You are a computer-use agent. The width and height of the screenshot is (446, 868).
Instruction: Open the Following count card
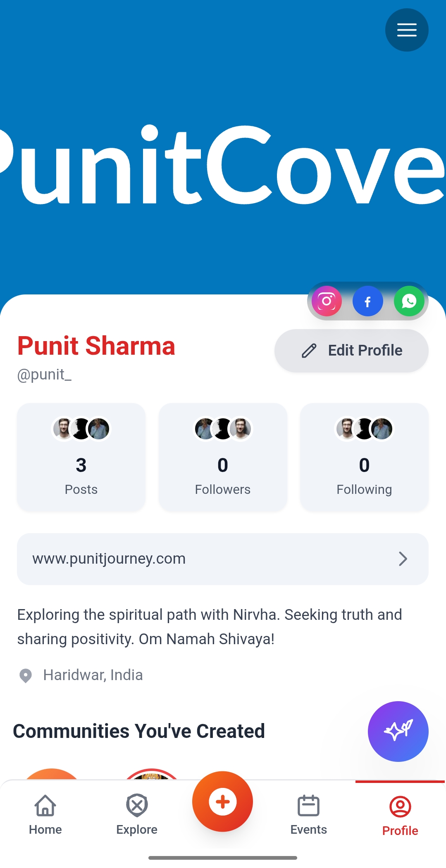click(x=364, y=457)
